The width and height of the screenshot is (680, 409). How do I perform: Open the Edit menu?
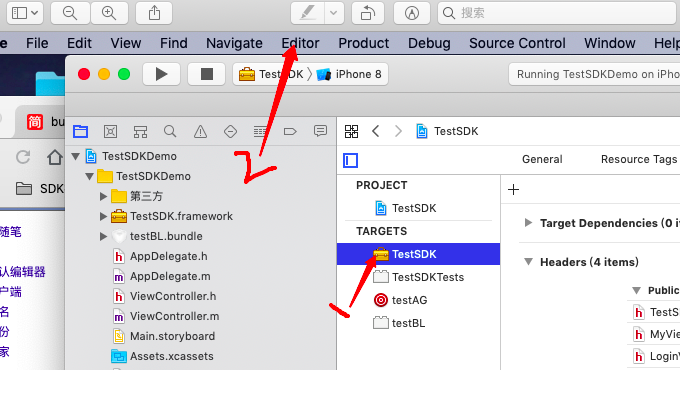[x=79, y=43]
